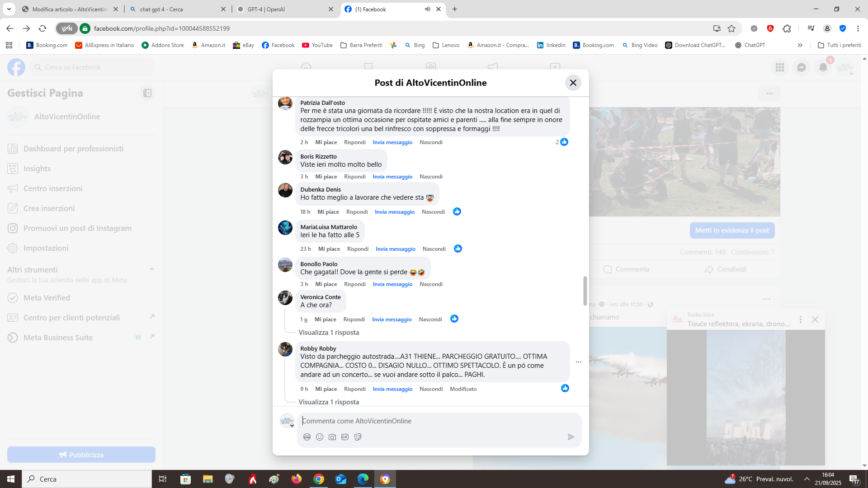This screenshot has width=868, height=488.
Task: Close the Radio Istra video popup
Action: [x=815, y=319]
